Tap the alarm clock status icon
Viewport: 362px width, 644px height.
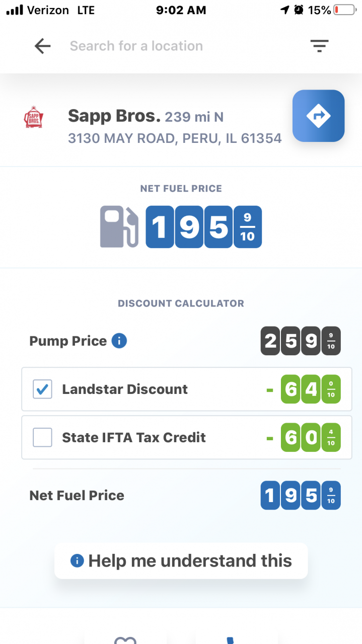click(x=299, y=10)
